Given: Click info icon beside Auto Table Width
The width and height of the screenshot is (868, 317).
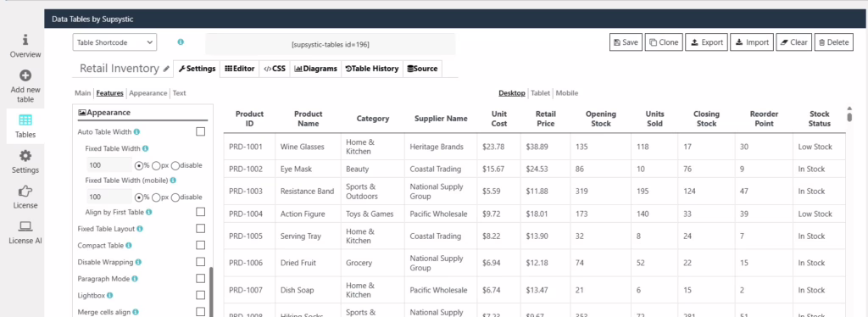Looking at the screenshot, I should click(x=136, y=131).
